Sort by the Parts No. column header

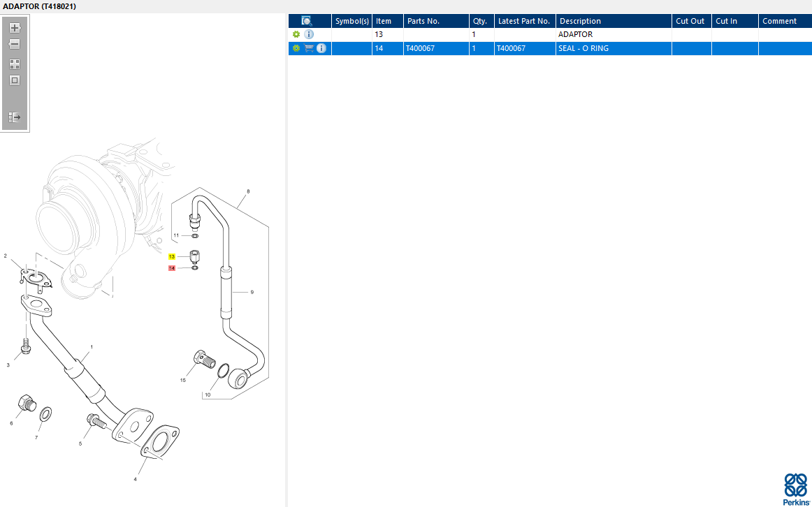[437, 21]
